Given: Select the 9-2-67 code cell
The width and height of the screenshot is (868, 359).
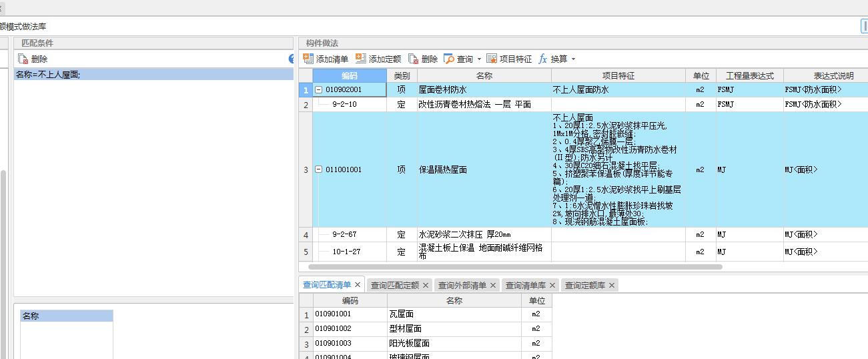Looking at the screenshot, I should pyautogui.click(x=350, y=234).
